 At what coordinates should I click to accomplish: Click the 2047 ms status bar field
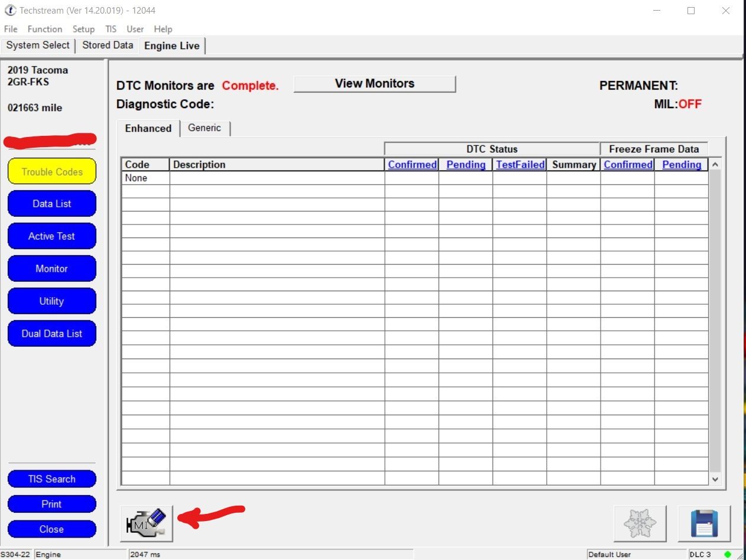[x=270, y=555]
